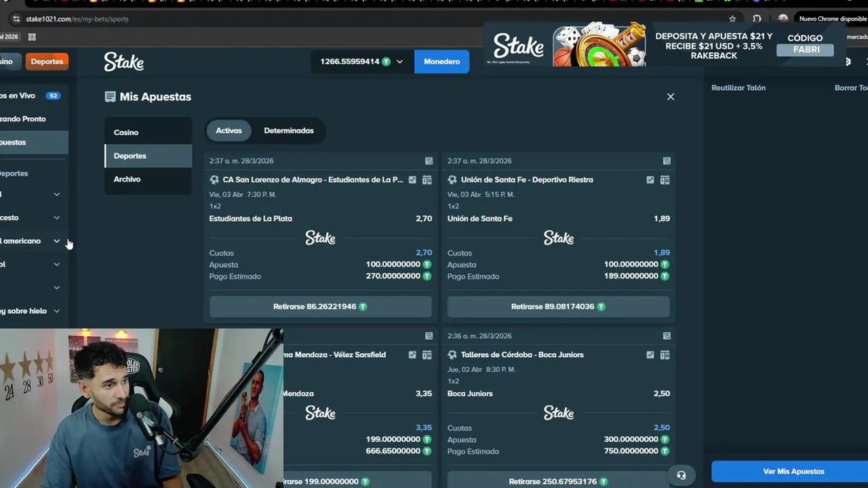Screen dimensions: 868x488
Task: Open stats icon for San Lorenzo - Estudiantes match
Action: coord(412,180)
